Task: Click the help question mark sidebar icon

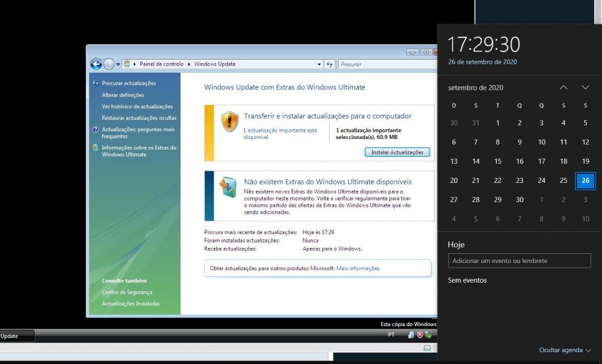Action: 95,129
